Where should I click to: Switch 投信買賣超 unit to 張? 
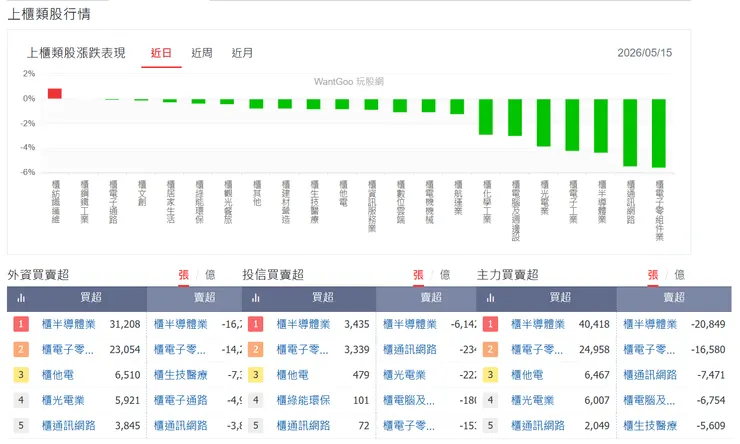pos(418,275)
